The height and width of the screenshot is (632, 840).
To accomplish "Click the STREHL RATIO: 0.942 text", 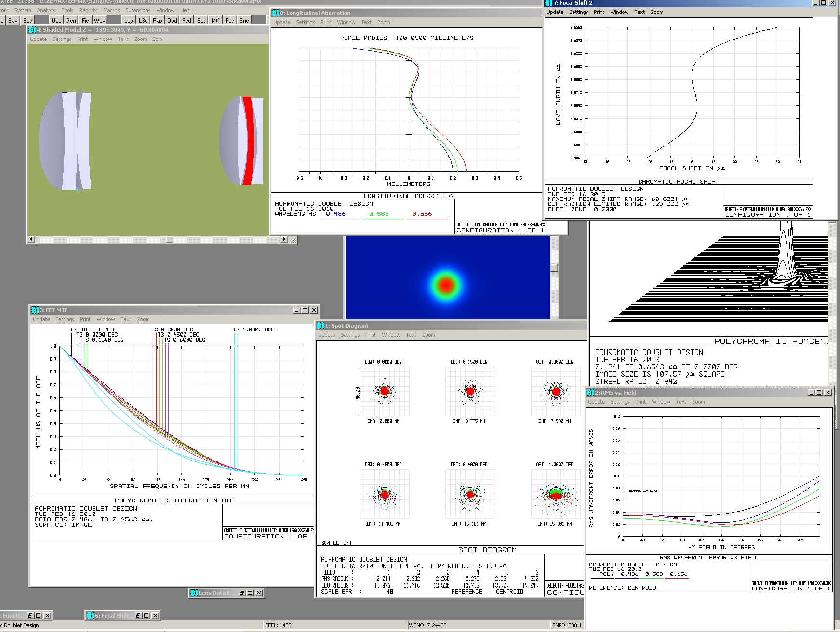I will click(636, 382).
